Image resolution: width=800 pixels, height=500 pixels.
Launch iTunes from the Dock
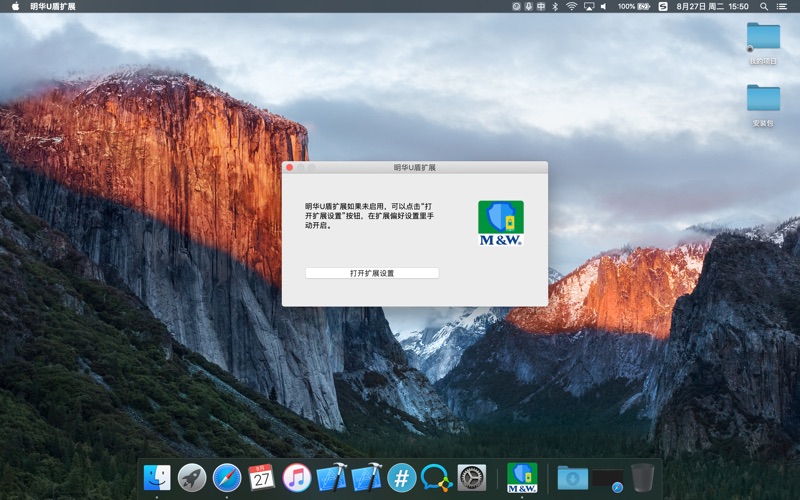[x=297, y=477]
